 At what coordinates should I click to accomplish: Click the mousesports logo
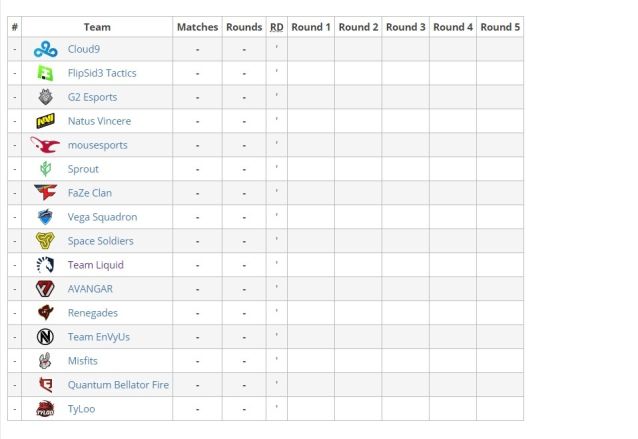[45, 145]
